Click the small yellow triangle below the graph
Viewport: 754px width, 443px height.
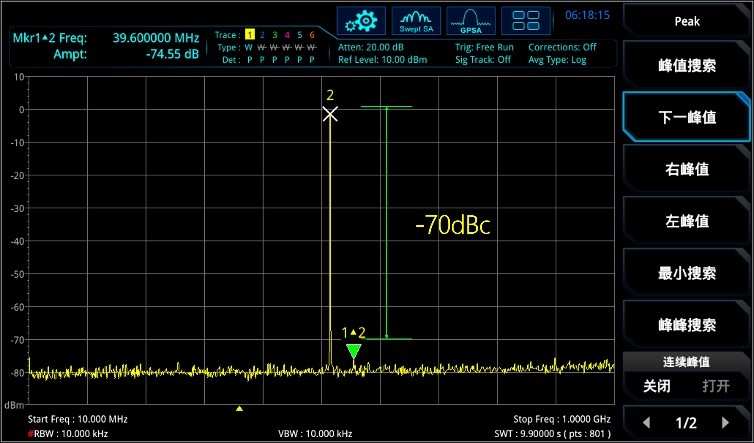click(x=238, y=408)
